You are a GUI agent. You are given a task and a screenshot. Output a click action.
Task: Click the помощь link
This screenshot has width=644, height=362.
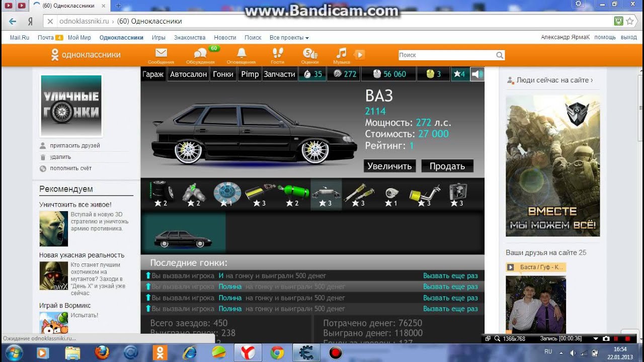[605, 38]
